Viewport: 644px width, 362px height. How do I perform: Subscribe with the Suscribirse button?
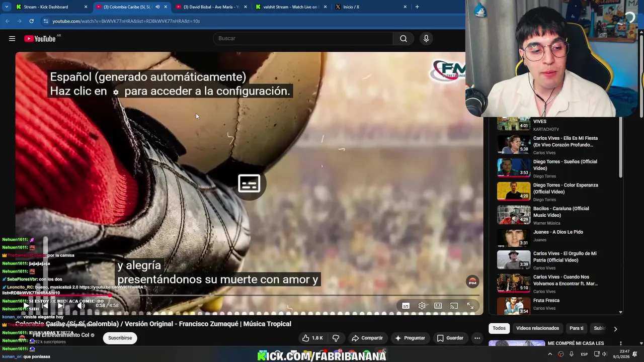click(x=120, y=338)
